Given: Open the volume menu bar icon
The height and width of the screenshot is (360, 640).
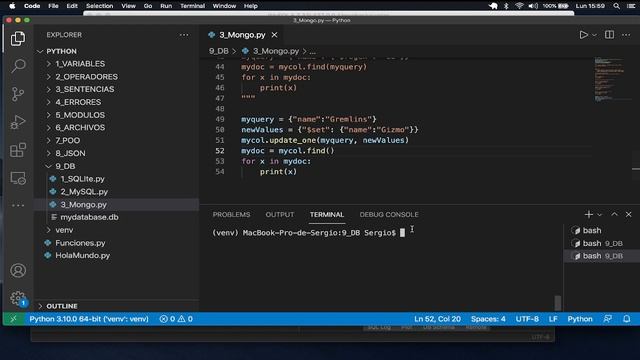Looking at the screenshot, I should click(x=533, y=6).
